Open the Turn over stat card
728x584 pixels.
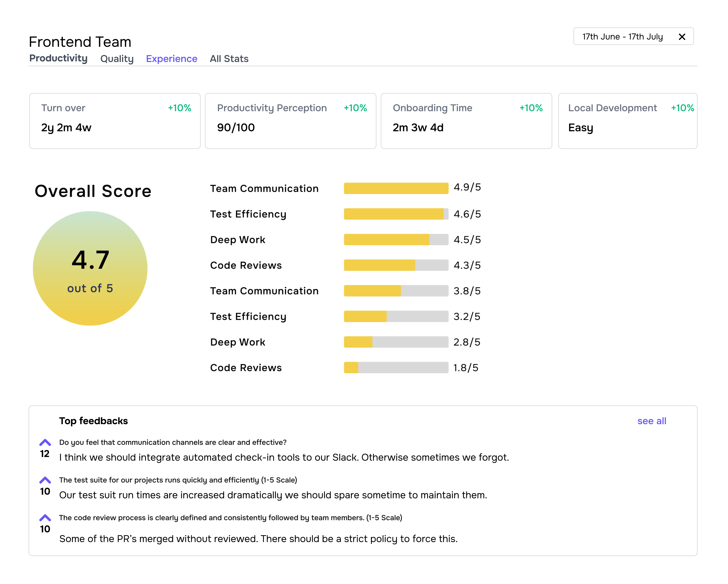(115, 121)
